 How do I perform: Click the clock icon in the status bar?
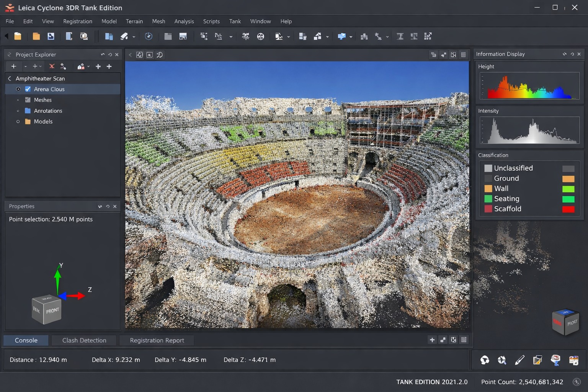coord(577,382)
